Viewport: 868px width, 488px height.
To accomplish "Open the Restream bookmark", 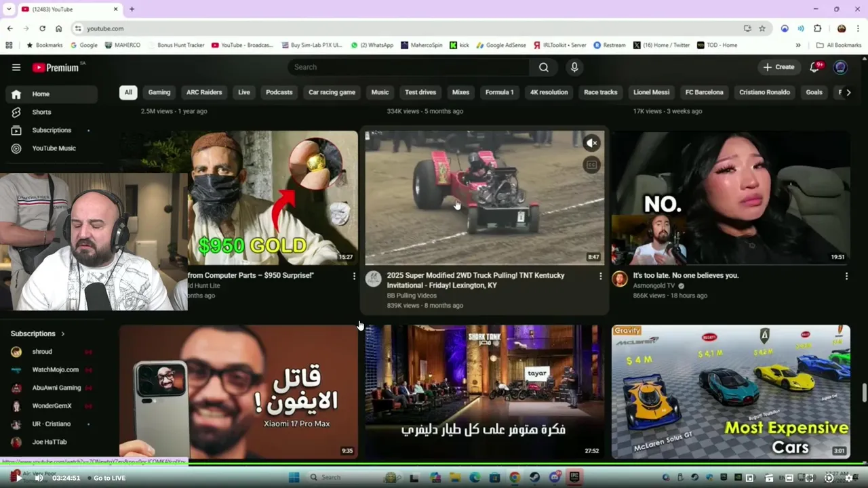I will click(610, 45).
